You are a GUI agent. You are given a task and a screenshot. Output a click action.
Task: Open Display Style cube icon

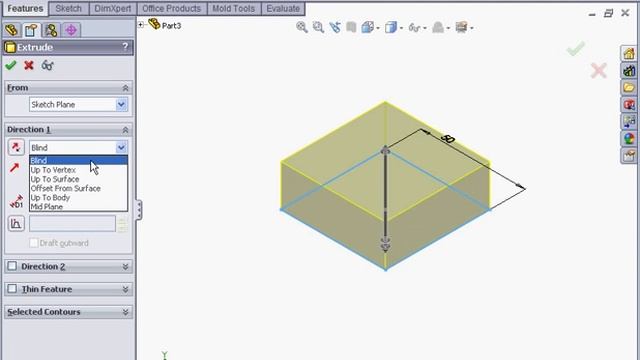(391, 27)
